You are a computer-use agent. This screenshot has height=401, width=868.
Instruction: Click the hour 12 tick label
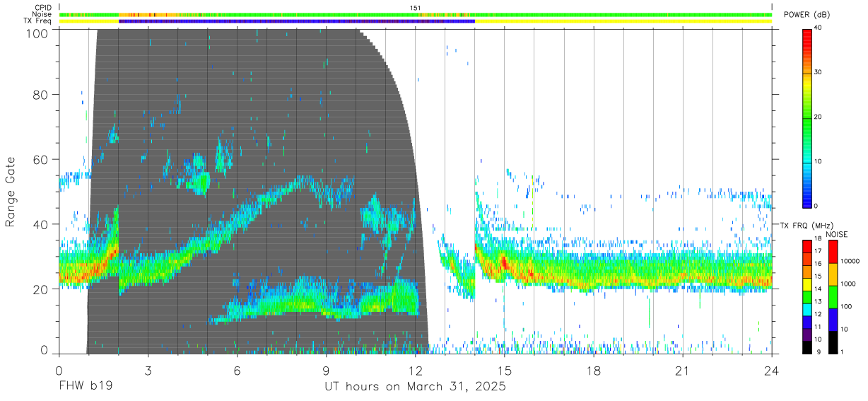416,371
